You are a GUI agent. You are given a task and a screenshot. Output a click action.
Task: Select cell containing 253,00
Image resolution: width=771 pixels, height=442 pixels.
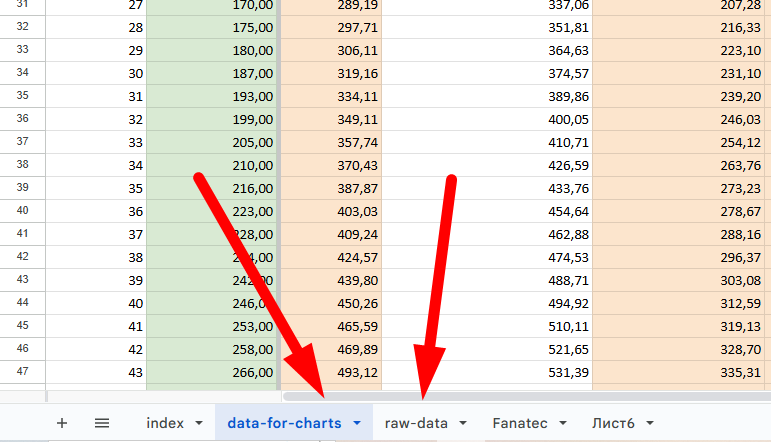(x=212, y=326)
